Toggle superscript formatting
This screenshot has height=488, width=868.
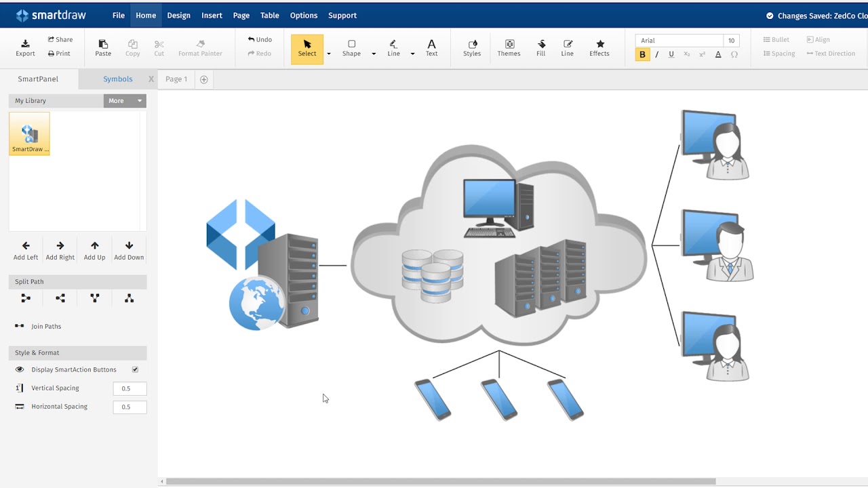[x=702, y=54]
